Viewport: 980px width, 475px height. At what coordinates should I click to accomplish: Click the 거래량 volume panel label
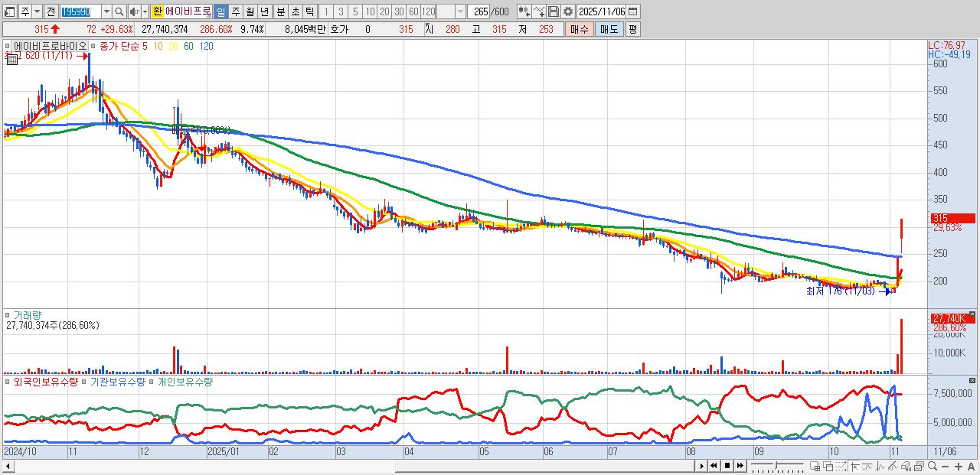(27, 314)
